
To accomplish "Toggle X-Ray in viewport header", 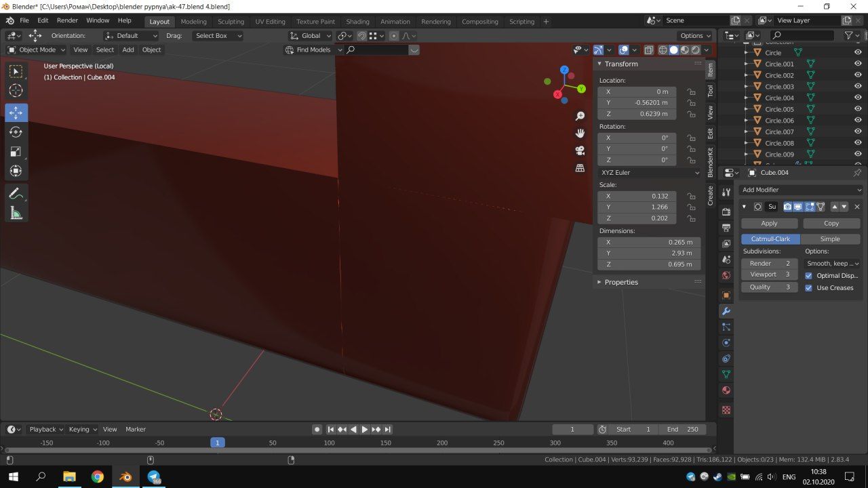I will (649, 49).
